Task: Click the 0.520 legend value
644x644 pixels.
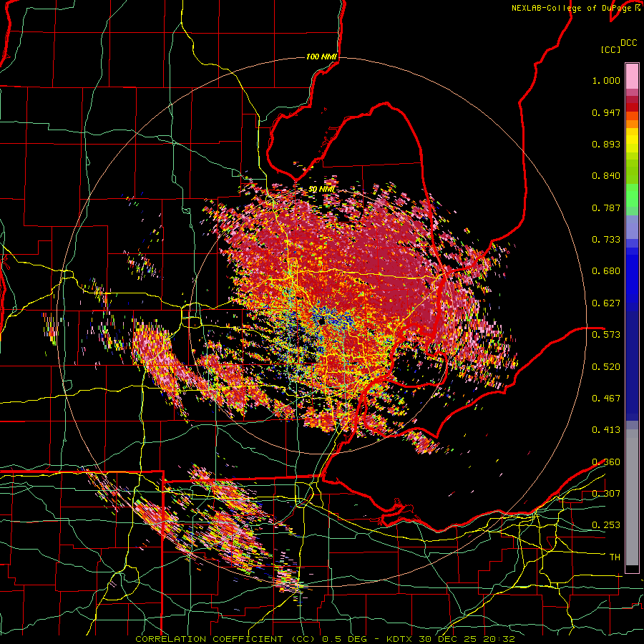Action: tap(606, 367)
